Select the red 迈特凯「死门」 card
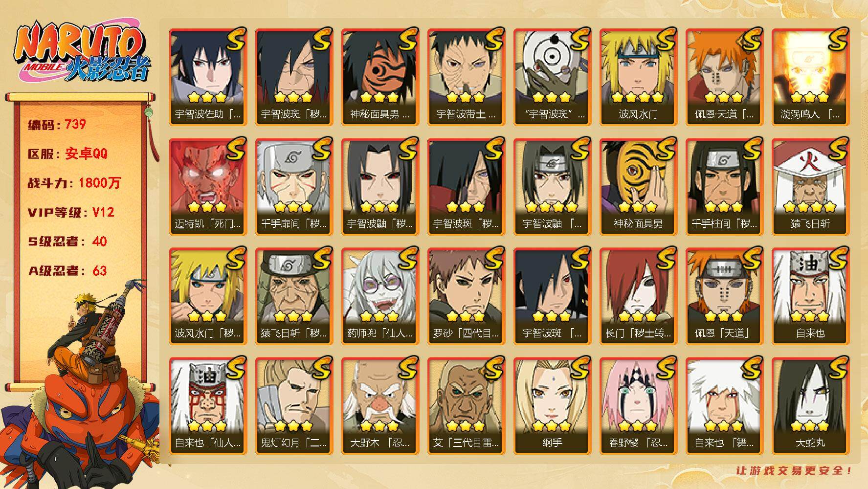Screen dimensions: 868x489 208,187
